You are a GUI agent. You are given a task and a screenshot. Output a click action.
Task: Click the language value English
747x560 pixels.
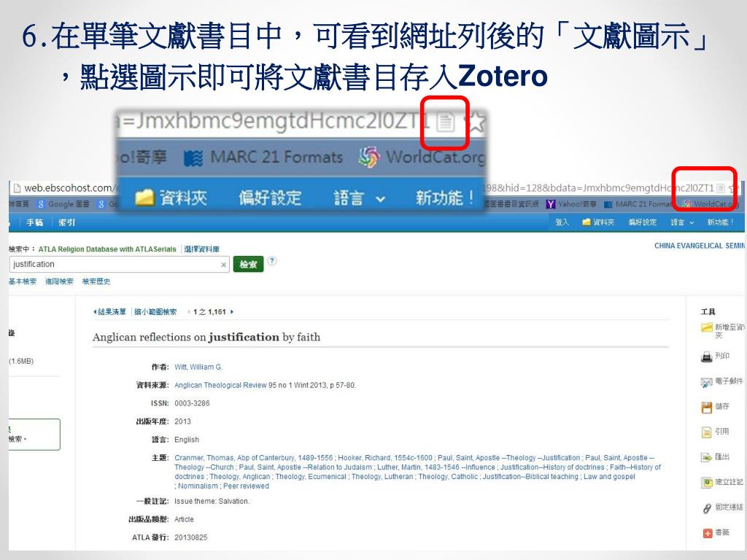coord(187,440)
